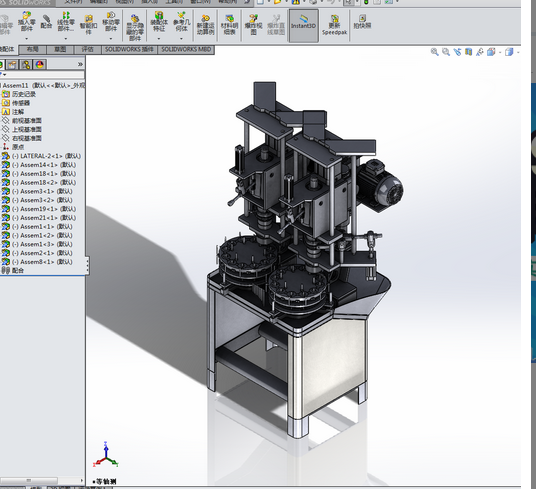Click the Update Speedpak icon
This screenshot has width=536, height=489.
click(x=334, y=25)
